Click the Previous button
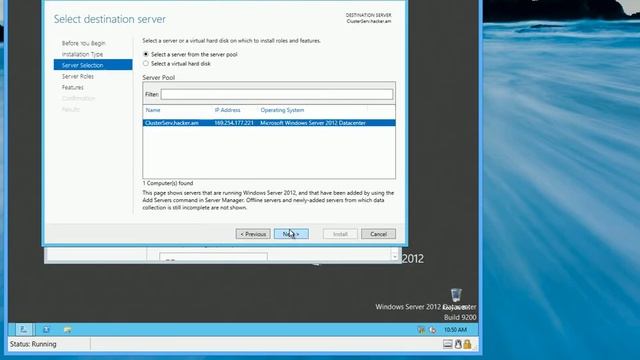This screenshot has width=640, height=360. tap(253, 234)
